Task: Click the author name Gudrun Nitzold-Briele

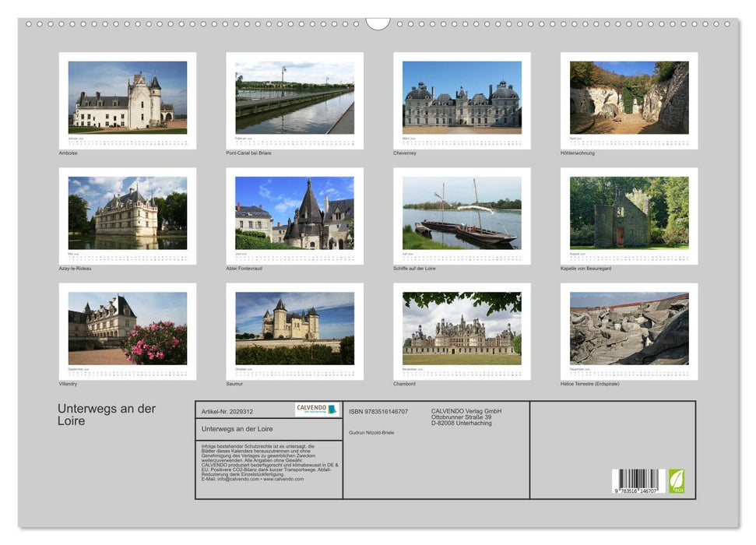Action: pyautogui.click(x=372, y=433)
